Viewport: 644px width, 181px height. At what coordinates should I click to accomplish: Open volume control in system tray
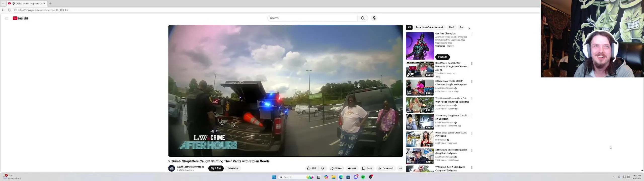point(629,177)
